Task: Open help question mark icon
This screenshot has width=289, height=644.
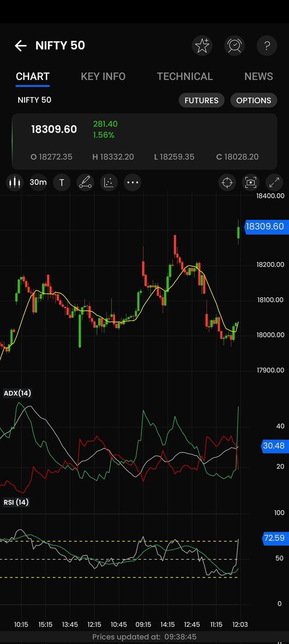Action: coord(266,46)
